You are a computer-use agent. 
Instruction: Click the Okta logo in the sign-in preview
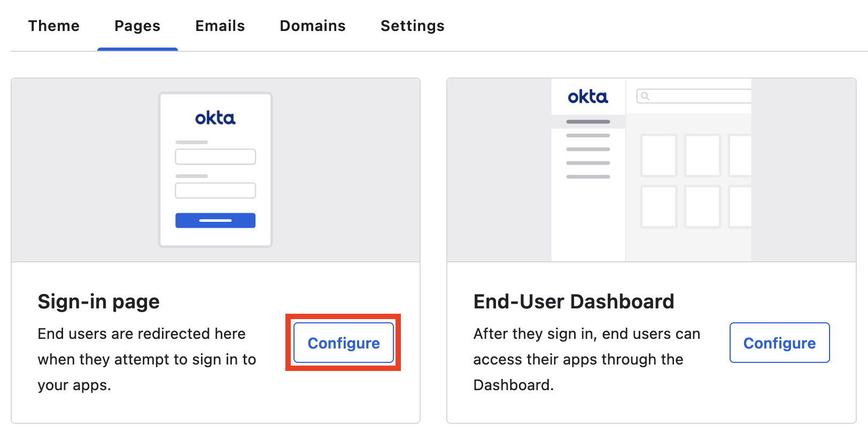click(215, 118)
